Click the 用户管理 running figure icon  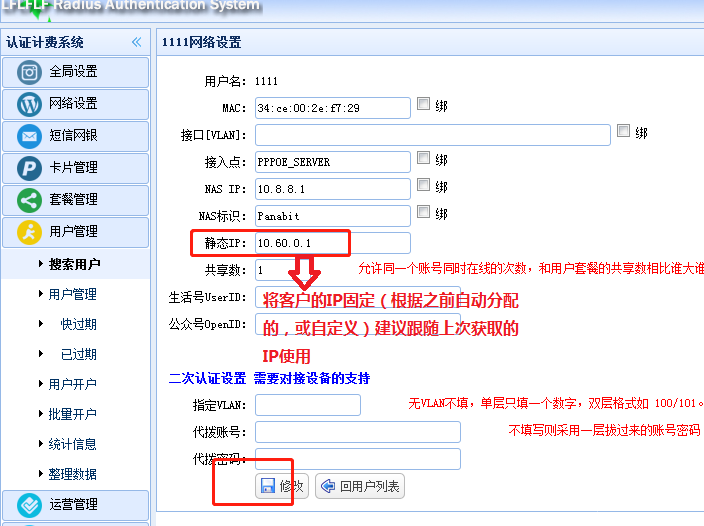[x=30, y=232]
